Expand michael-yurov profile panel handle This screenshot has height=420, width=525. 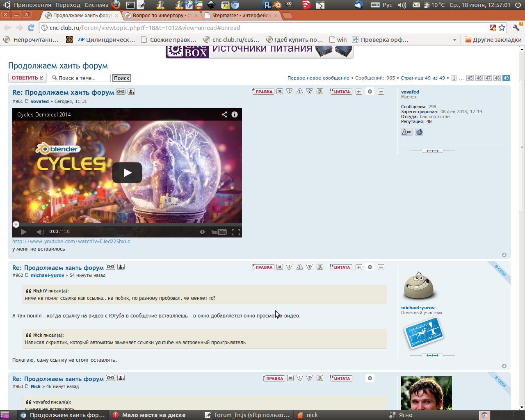(432, 355)
